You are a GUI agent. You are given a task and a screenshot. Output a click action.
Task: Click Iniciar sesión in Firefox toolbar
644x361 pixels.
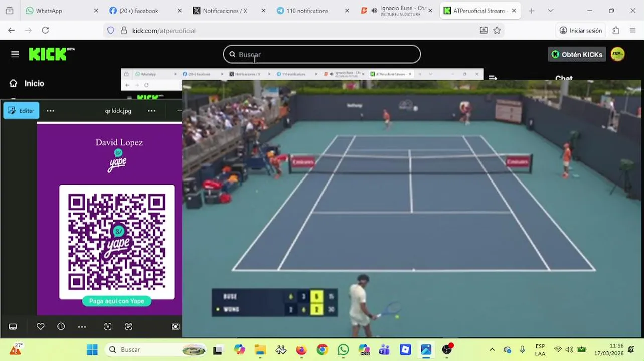click(x=581, y=31)
